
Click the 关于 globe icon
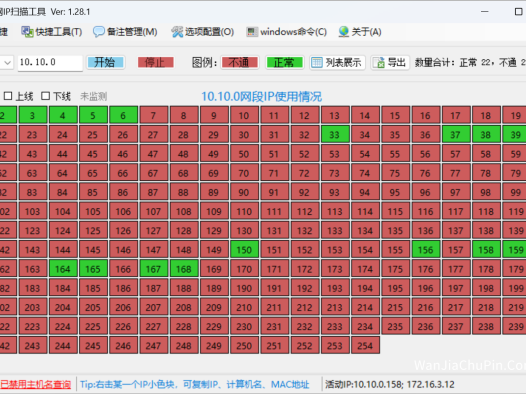(x=344, y=32)
